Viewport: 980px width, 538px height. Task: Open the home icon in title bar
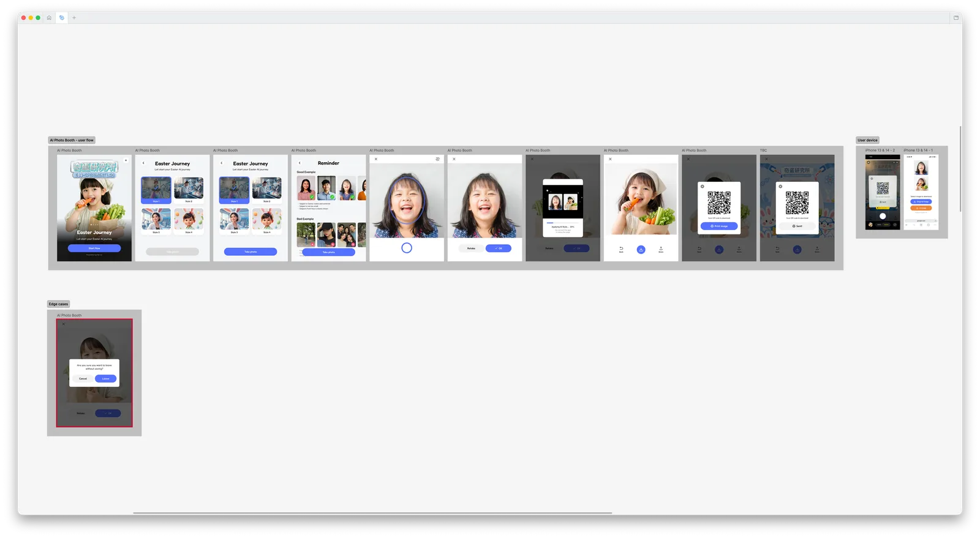coord(49,18)
